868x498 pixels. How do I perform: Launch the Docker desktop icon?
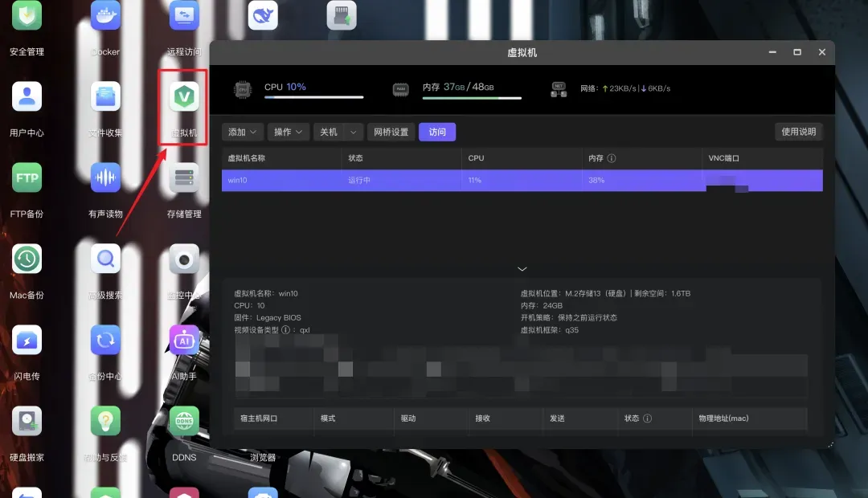(105, 16)
